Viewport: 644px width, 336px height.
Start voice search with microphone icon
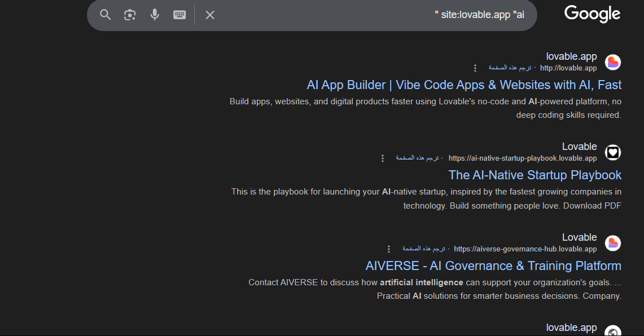tap(155, 15)
